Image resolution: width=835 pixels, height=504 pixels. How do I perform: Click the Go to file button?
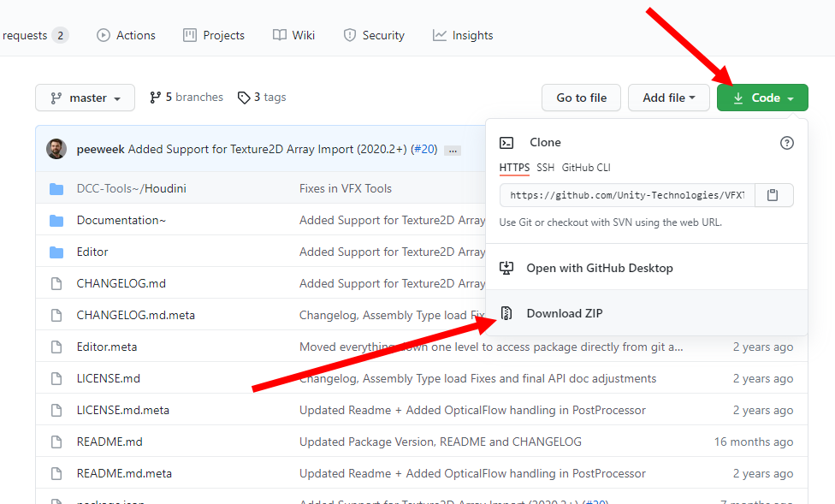point(581,98)
